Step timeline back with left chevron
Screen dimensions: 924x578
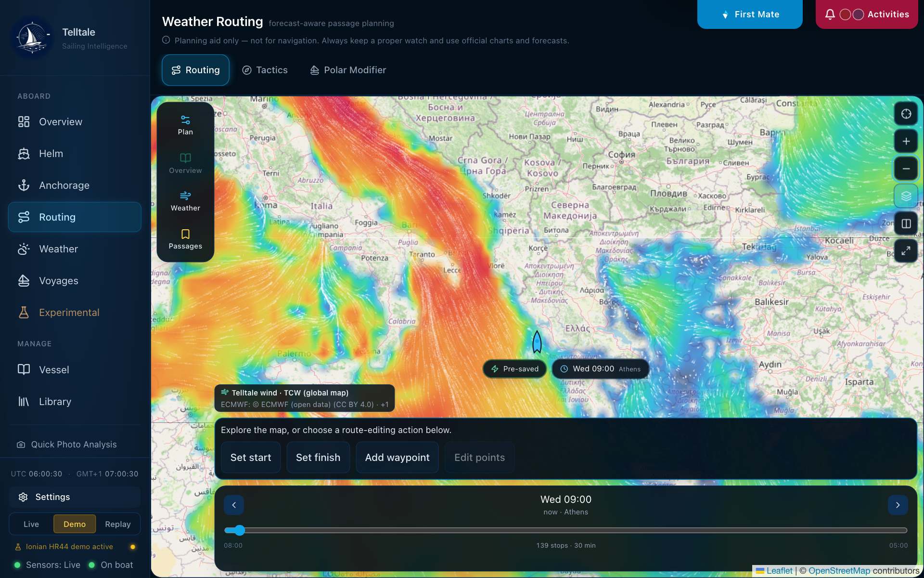(x=234, y=505)
